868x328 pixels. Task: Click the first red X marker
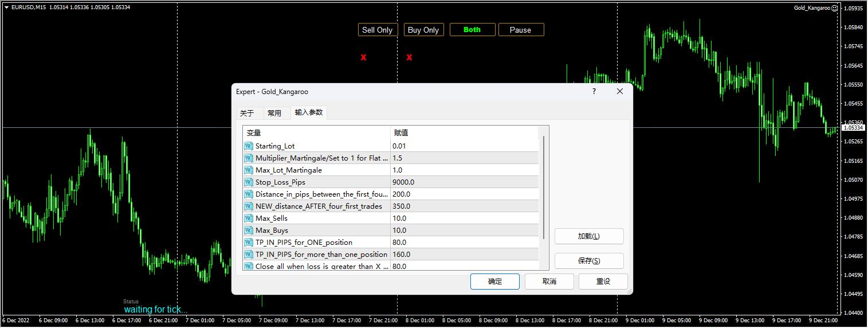point(363,57)
